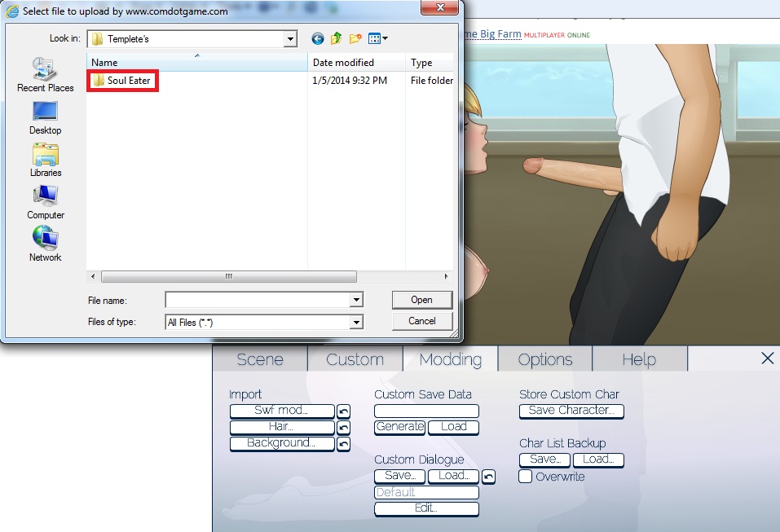This screenshot has height=532, width=780.
Task: Open the Files of type dropdown
Action: 356,323
